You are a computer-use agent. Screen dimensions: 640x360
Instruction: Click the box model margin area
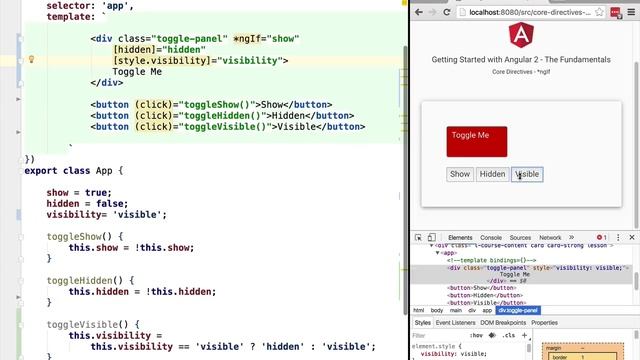[x=582, y=348]
